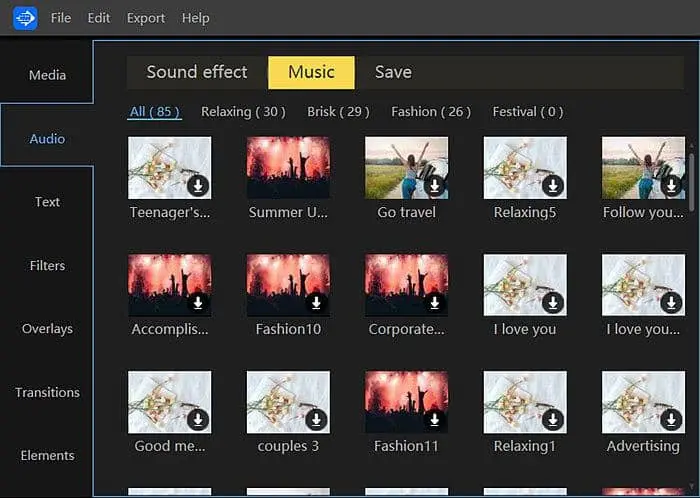Viewport: 700px width, 498px height.
Task: Click the Fashion10 track title
Action: pyautogui.click(x=288, y=329)
